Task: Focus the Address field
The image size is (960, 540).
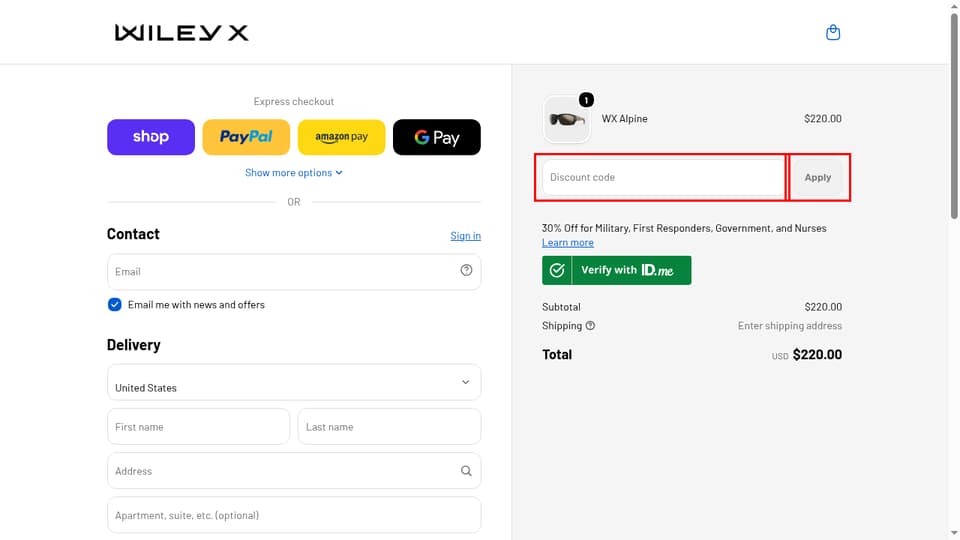Action: click(x=294, y=471)
